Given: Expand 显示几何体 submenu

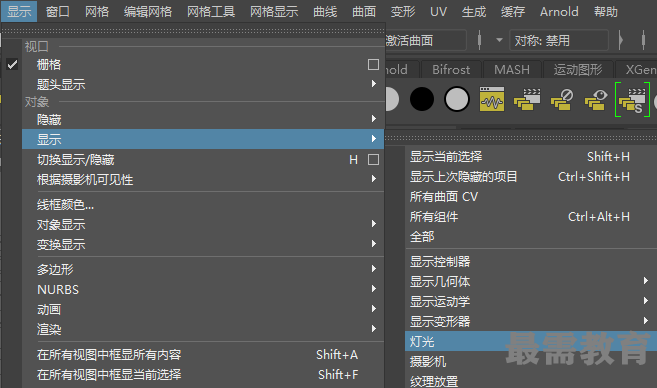Looking at the screenshot, I should [646, 281].
